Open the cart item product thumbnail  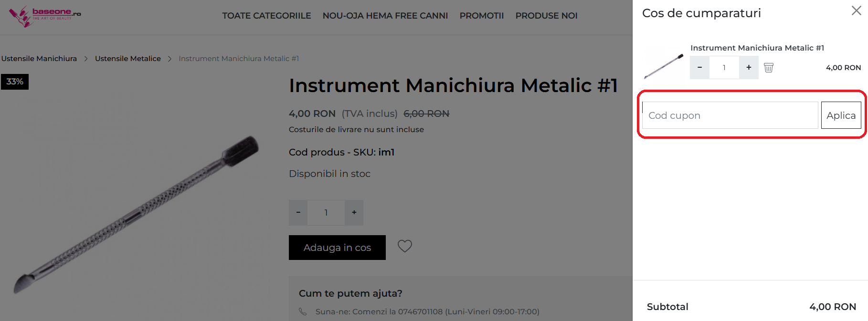tap(664, 65)
